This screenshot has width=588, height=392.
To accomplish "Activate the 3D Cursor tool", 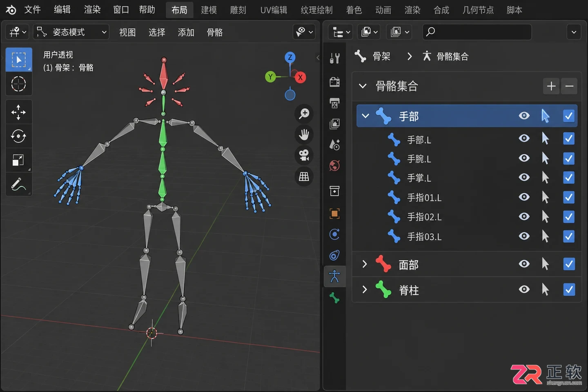I will 19,84.
